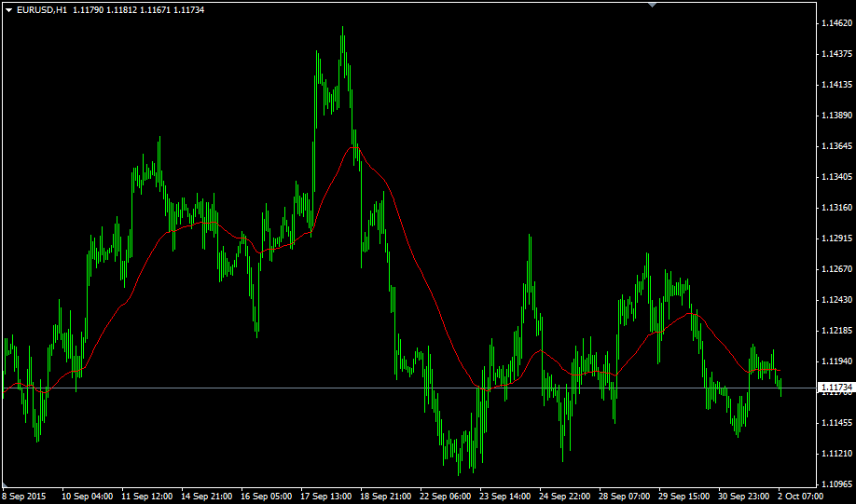Click the 28 Sep 07:00 time label
Image resolution: width=856 pixels, height=504 pixels.
pos(625,497)
